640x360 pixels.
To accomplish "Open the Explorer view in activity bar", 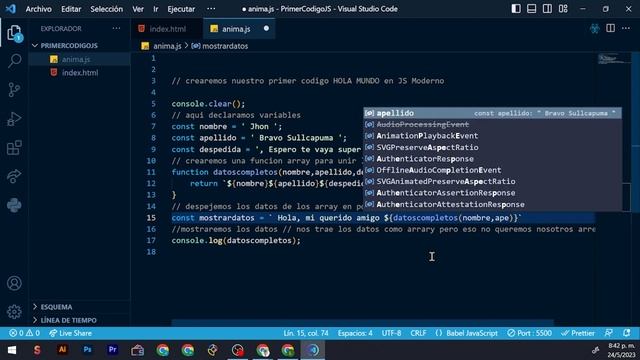I will (x=14, y=33).
